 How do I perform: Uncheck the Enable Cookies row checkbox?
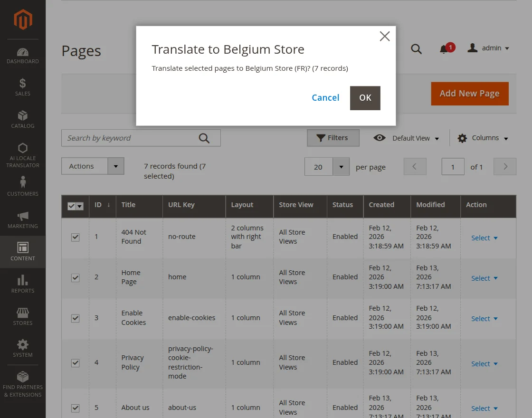[x=76, y=318]
